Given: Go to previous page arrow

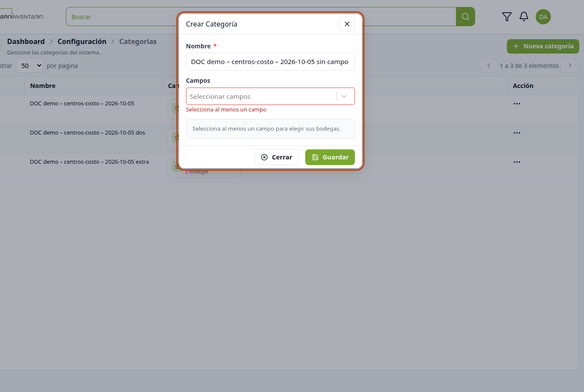Looking at the screenshot, I should pos(489,65).
